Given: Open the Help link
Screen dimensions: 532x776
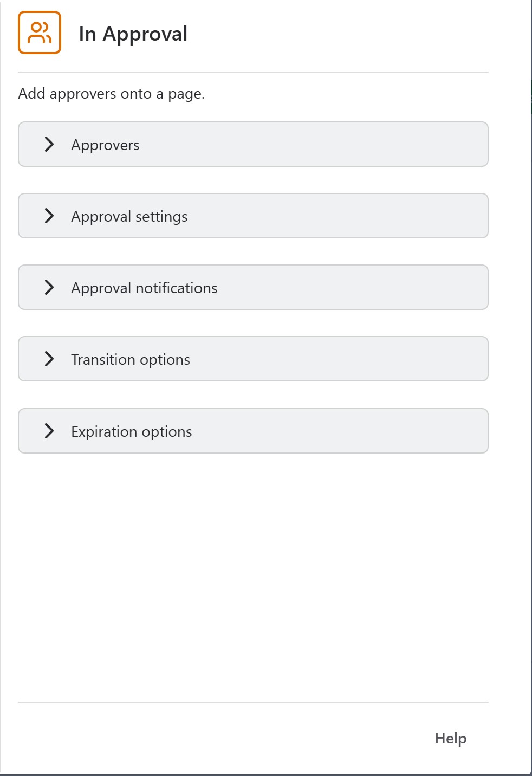Looking at the screenshot, I should 451,738.
